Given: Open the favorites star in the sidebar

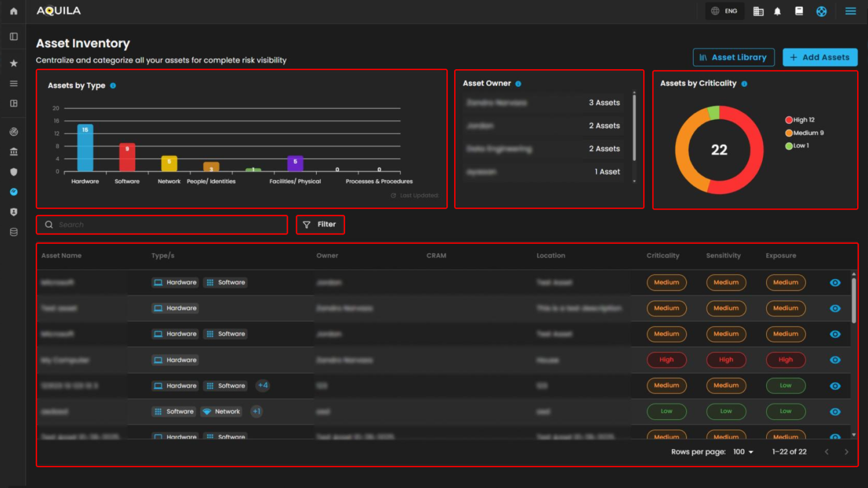Looking at the screenshot, I should coord(13,63).
